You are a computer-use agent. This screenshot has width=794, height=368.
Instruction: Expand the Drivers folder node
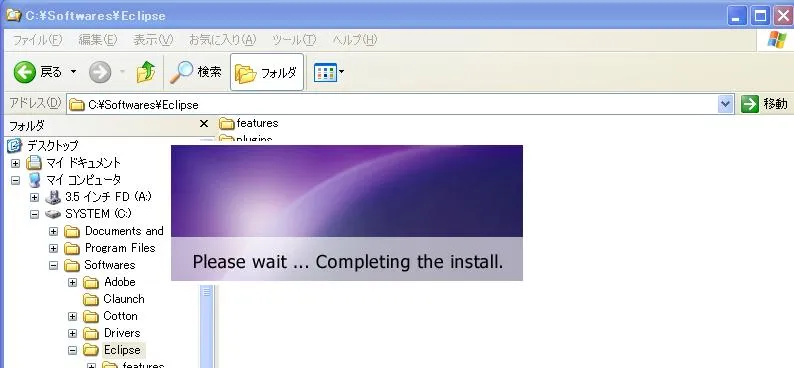point(72,334)
